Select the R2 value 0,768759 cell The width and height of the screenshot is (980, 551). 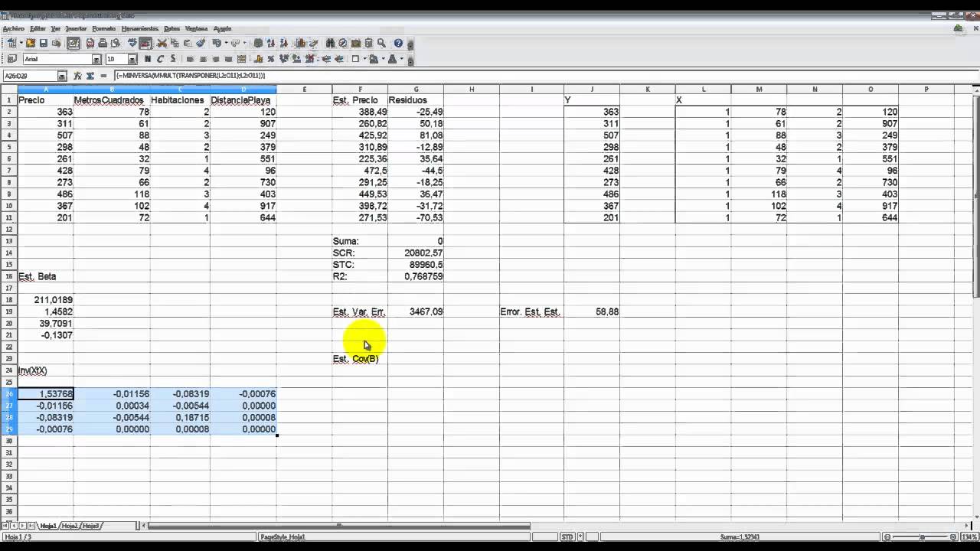pos(416,276)
